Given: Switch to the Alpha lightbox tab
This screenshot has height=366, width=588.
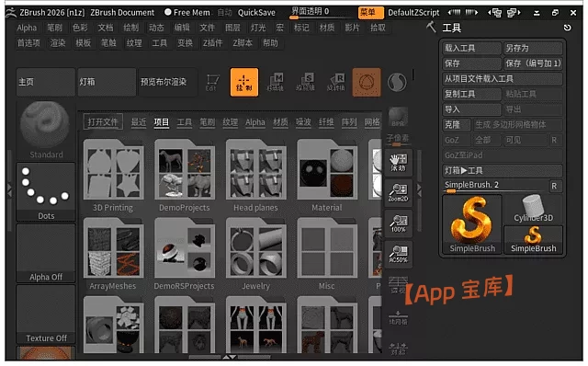Looking at the screenshot, I should pyautogui.click(x=255, y=122).
